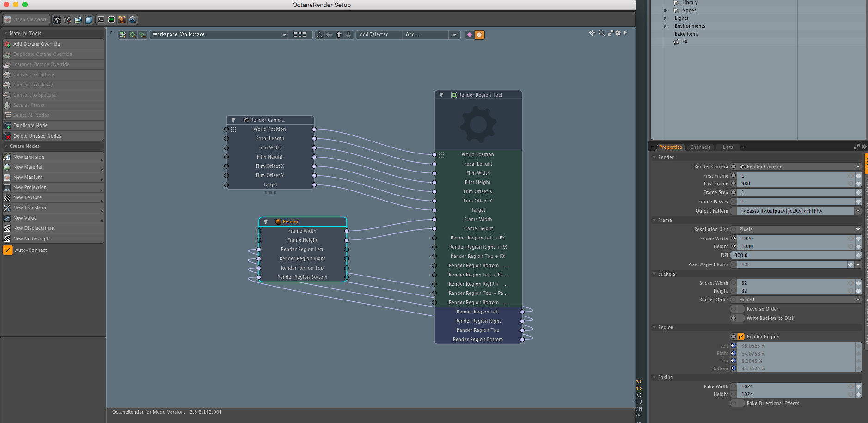The height and width of the screenshot is (423, 868).
Task: Click the stacked blue squares icon in toolbar
Action: click(x=89, y=19)
